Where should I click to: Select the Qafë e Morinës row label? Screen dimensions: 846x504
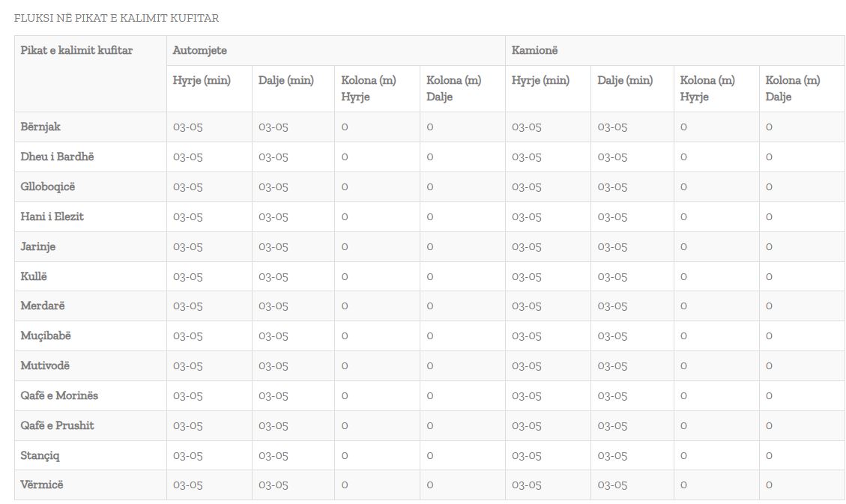[x=59, y=395]
